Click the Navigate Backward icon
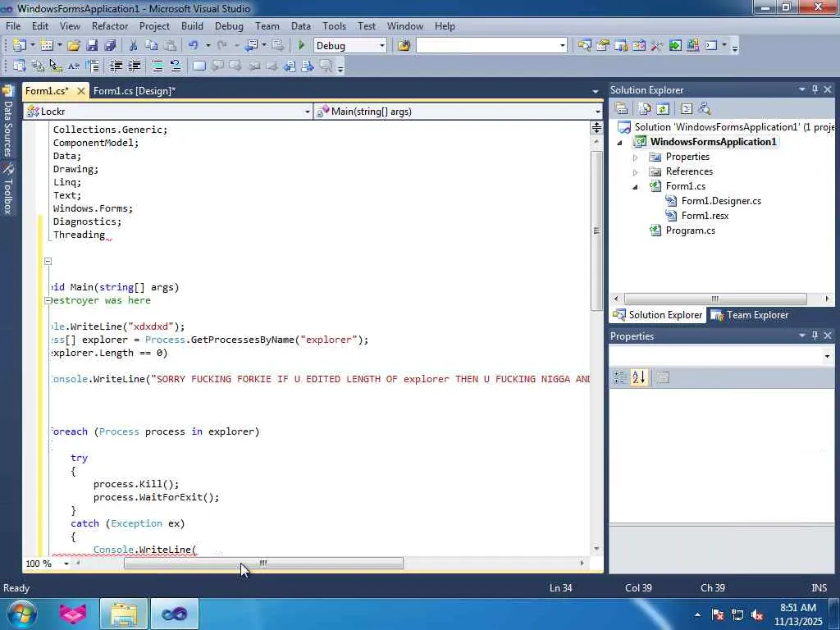The image size is (840, 630). (x=251, y=46)
